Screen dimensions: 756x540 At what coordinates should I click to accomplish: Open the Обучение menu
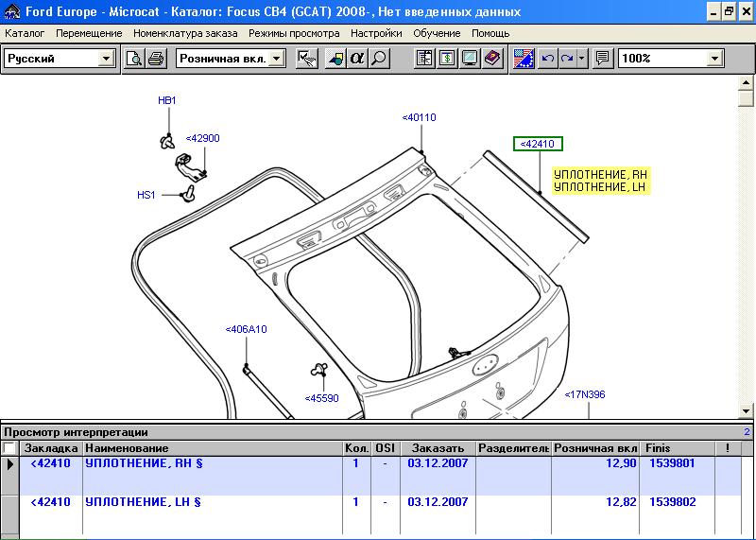click(x=437, y=33)
